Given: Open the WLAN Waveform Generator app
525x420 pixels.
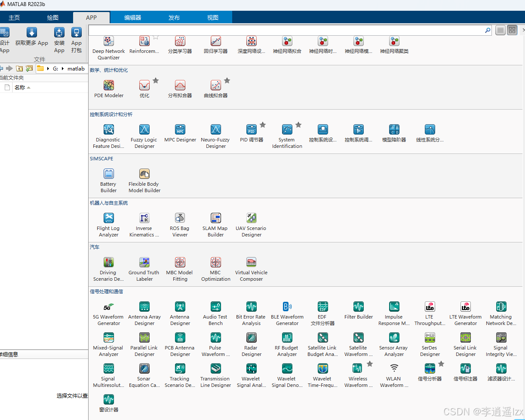Looking at the screenshot, I should click(394, 375).
